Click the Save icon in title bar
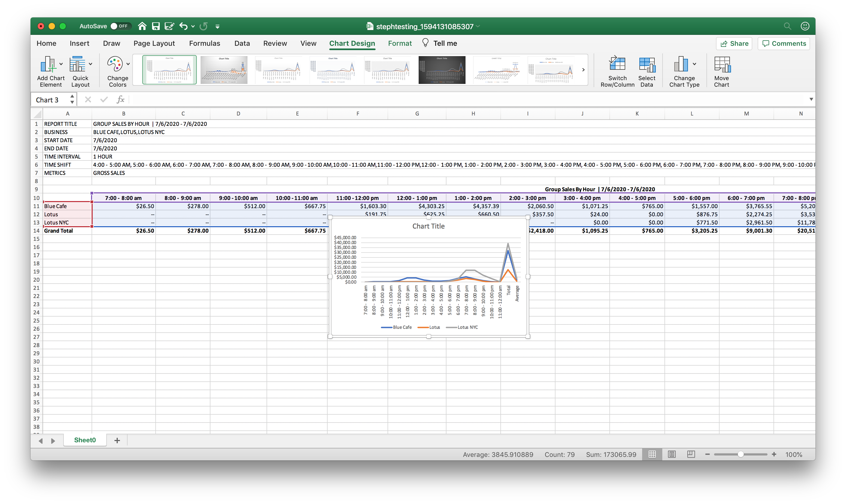846x504 pixels. coord(156,26)
